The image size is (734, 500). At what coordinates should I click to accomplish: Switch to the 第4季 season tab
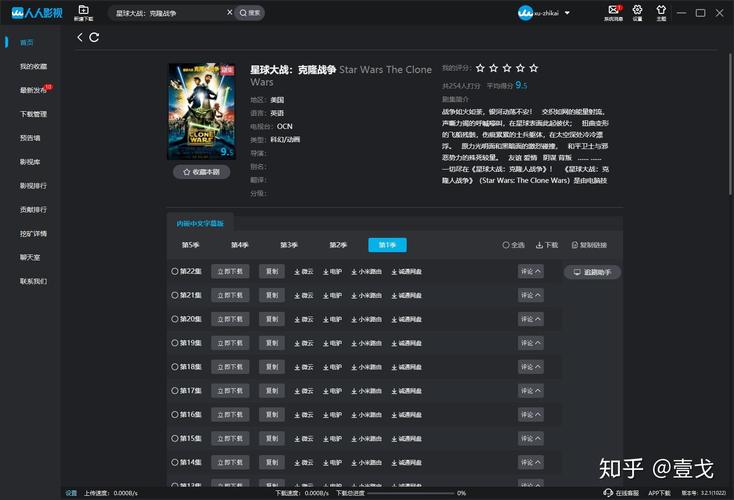click(240, 245)
